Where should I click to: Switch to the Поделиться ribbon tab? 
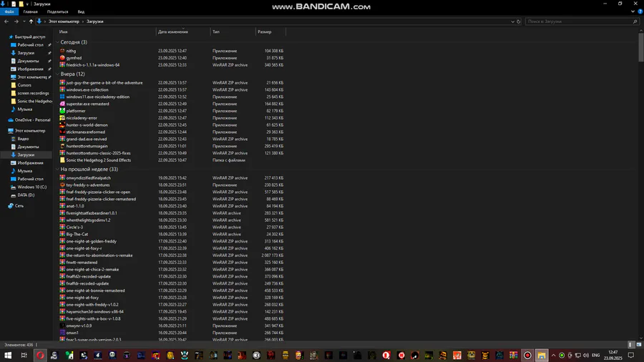57,12
